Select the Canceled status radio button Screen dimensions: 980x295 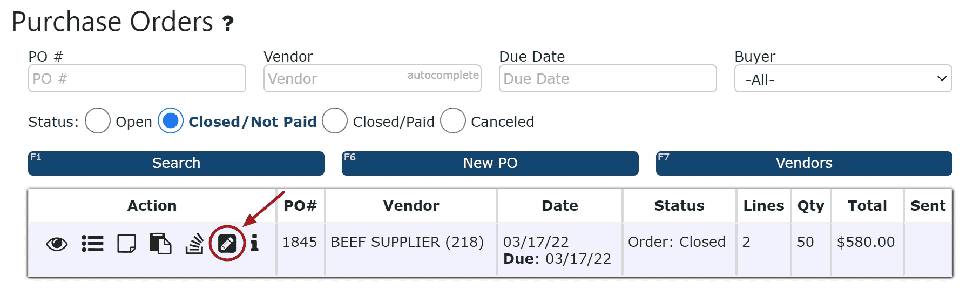(453, 120)
